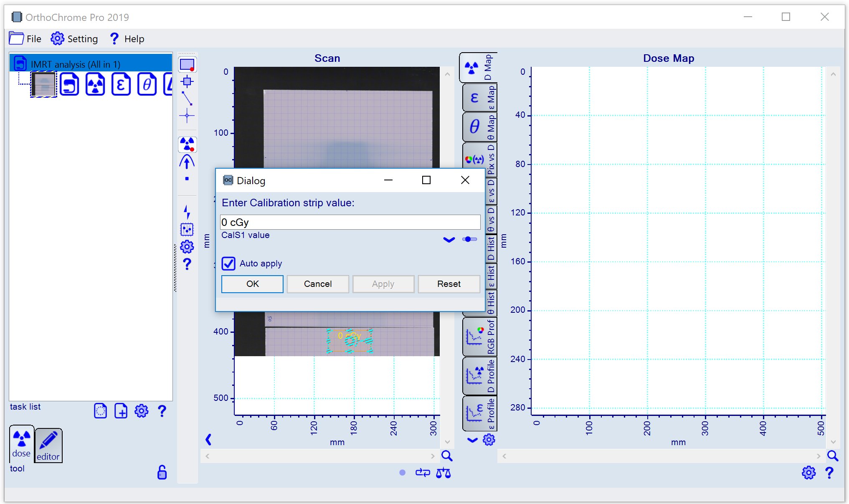
Task: Select the rectangle region tool icon
Action: (187, 65)
